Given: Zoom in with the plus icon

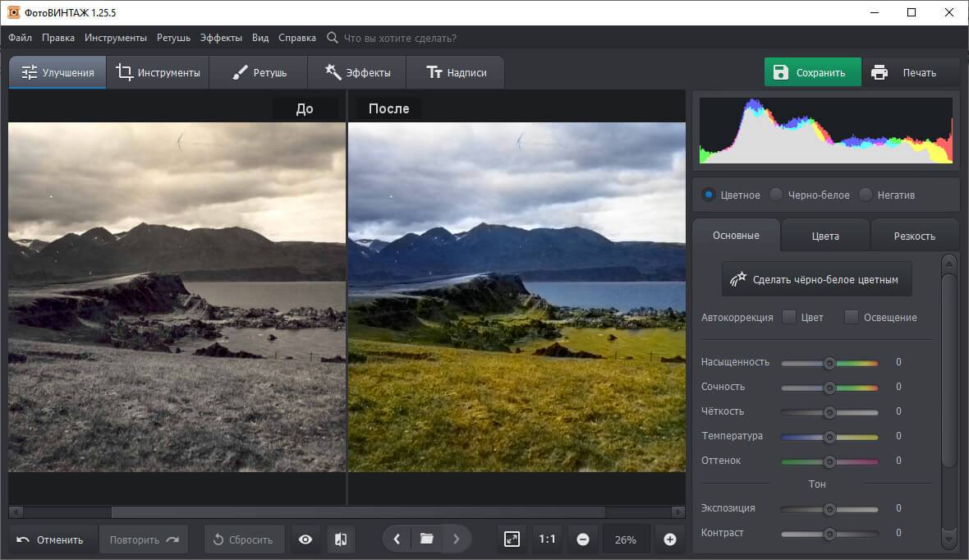Looking at the screenshot, I should (669, 539).
